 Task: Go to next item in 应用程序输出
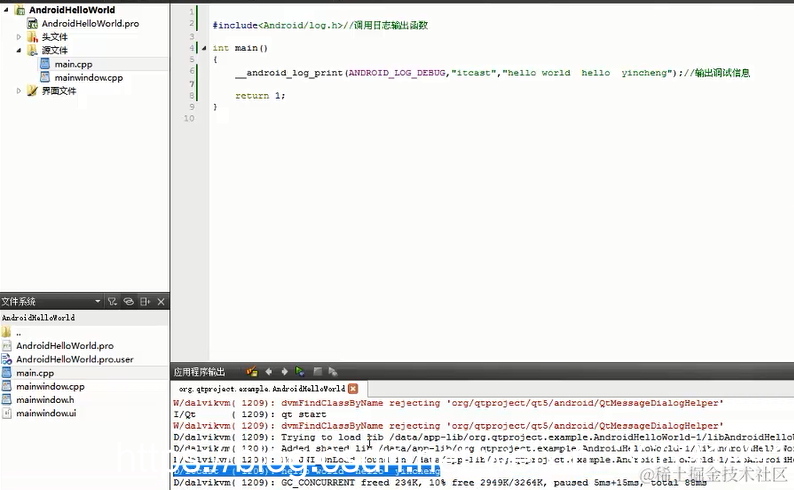click(x=285, y=372)
